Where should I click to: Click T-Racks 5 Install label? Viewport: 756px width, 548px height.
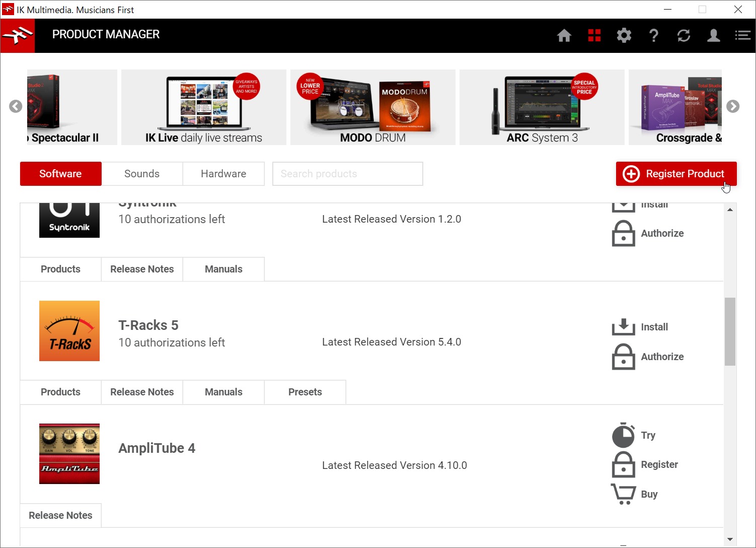click(x=654, y=327)
